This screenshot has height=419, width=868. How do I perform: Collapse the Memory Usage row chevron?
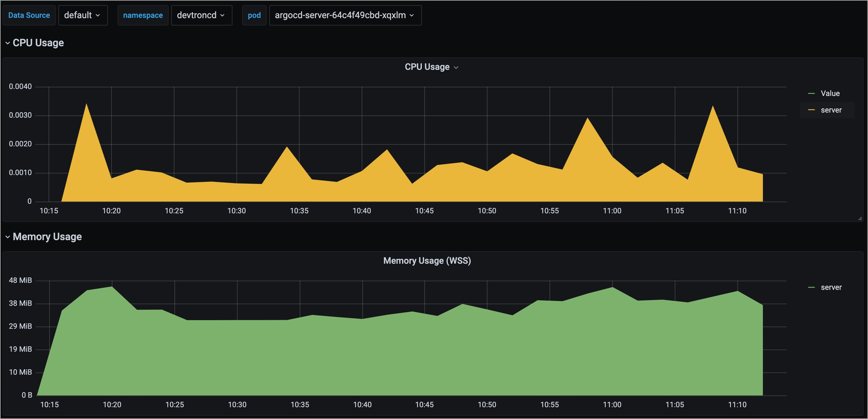[8, 237]
